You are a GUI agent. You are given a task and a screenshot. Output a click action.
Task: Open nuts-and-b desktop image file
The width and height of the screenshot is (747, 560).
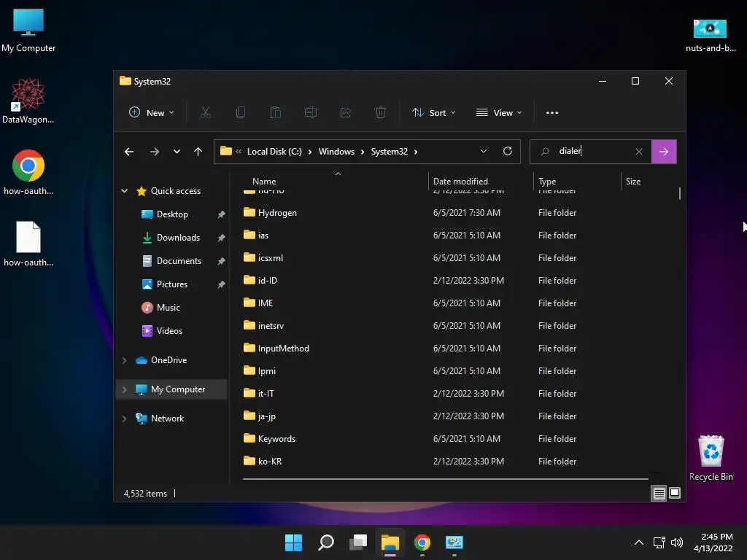point(711,35)
